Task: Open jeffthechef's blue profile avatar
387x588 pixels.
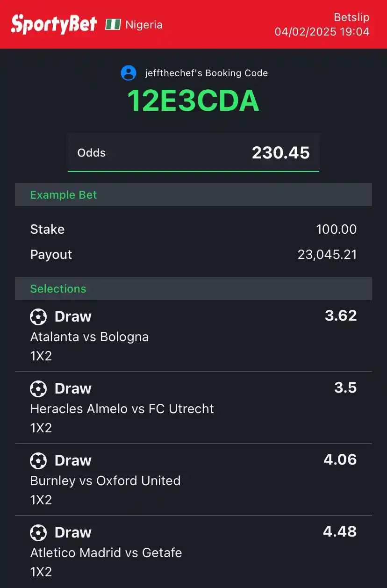Action: pyautogui.click(x=129, y=73)
